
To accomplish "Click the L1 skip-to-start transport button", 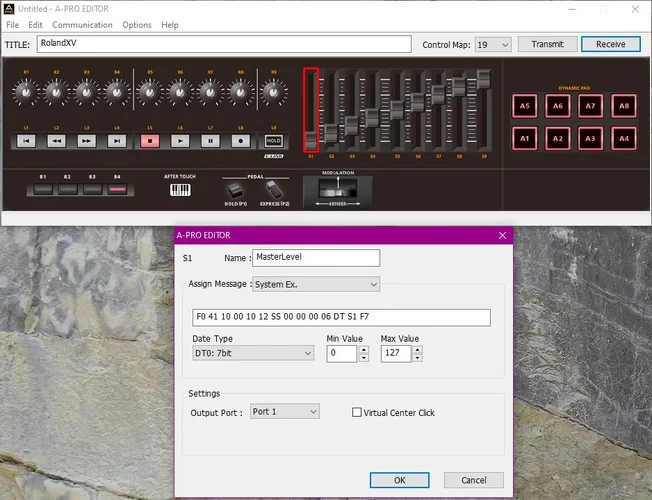I will (26, 141).
